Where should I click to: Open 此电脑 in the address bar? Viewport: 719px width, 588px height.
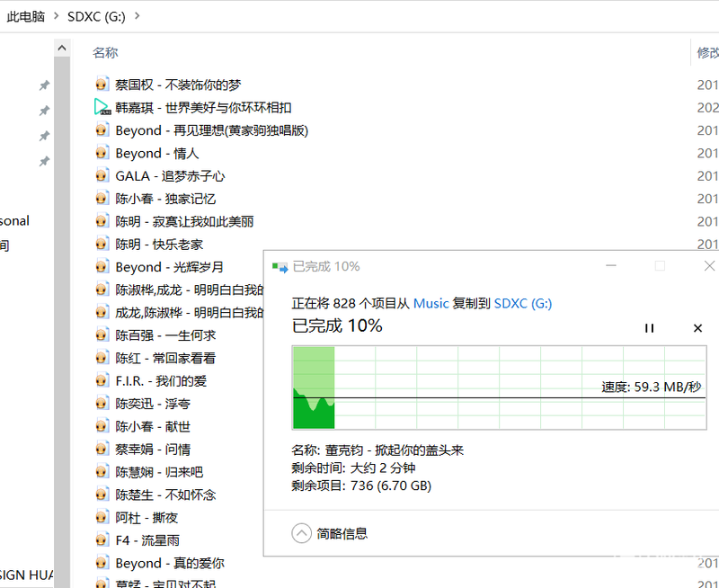[26, 16]
